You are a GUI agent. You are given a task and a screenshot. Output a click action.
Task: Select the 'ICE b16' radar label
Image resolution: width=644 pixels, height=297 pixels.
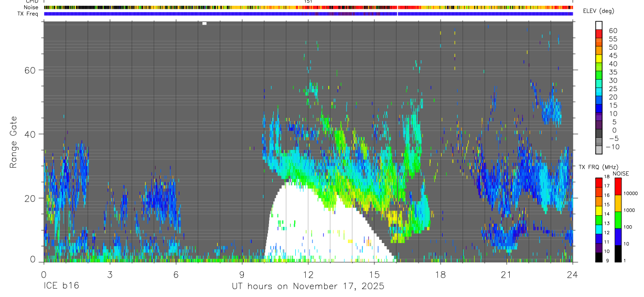click(61, 287)
